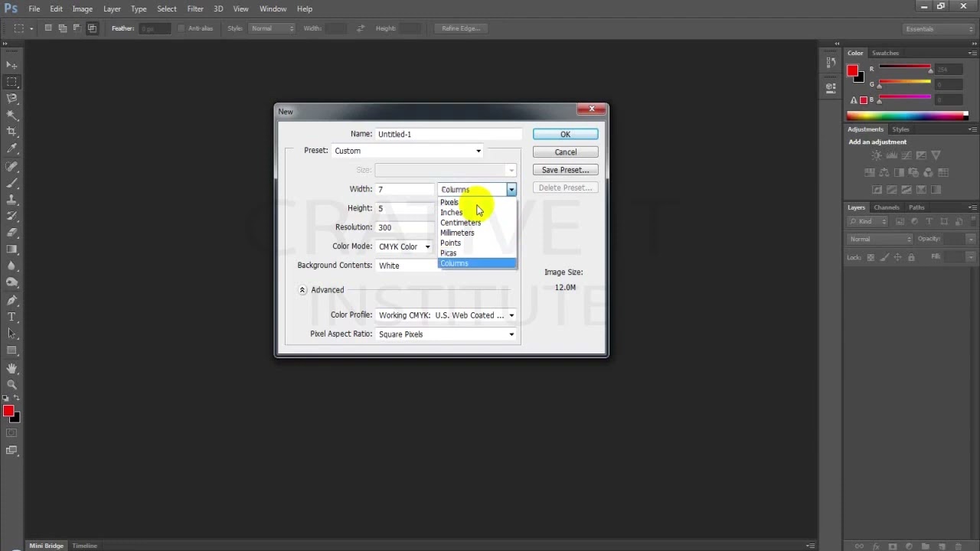Select the Pen tool
The image size is (980, 551).
point(11,300)
